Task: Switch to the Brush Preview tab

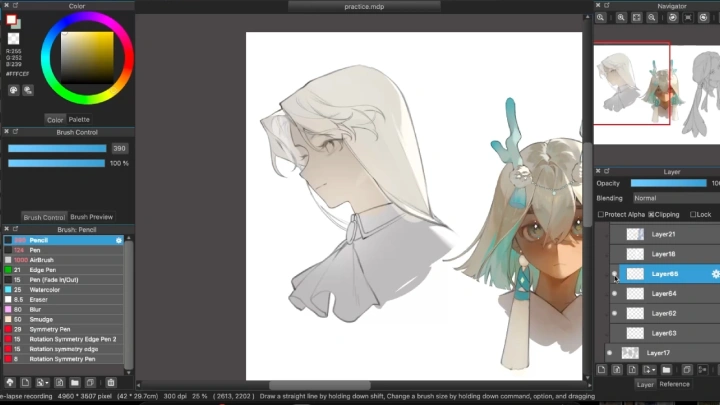Action: [x=91, y=217]
